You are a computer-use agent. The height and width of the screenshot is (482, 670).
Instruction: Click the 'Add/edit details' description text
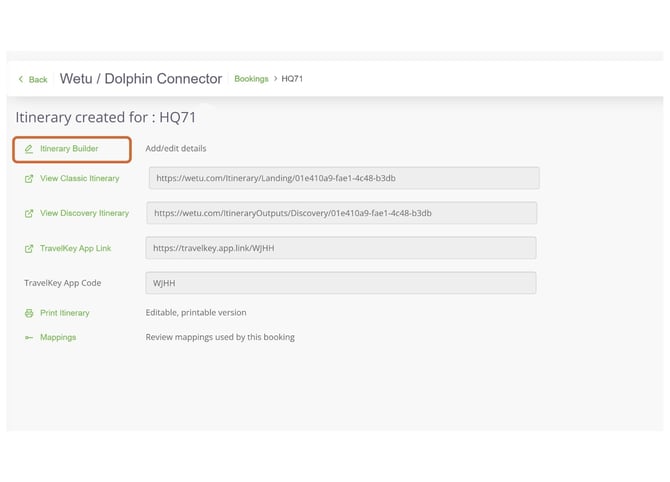pos(176,148)
